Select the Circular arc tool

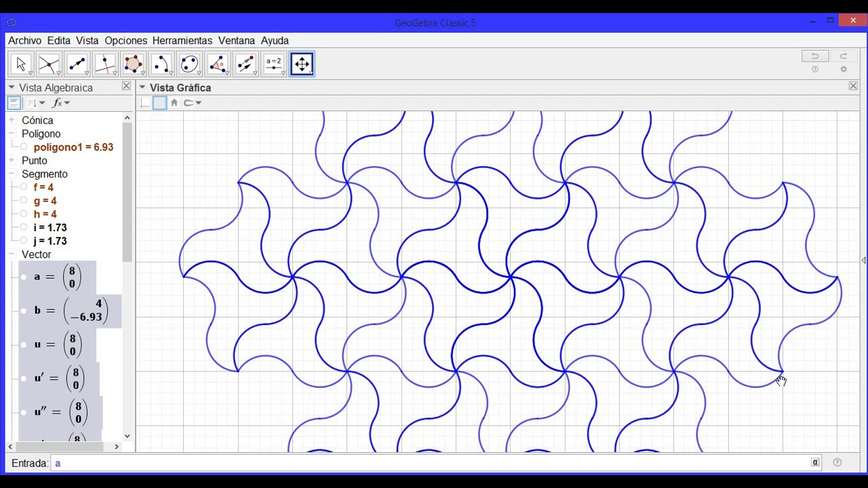pyautogui.click(x=161, y=64)
